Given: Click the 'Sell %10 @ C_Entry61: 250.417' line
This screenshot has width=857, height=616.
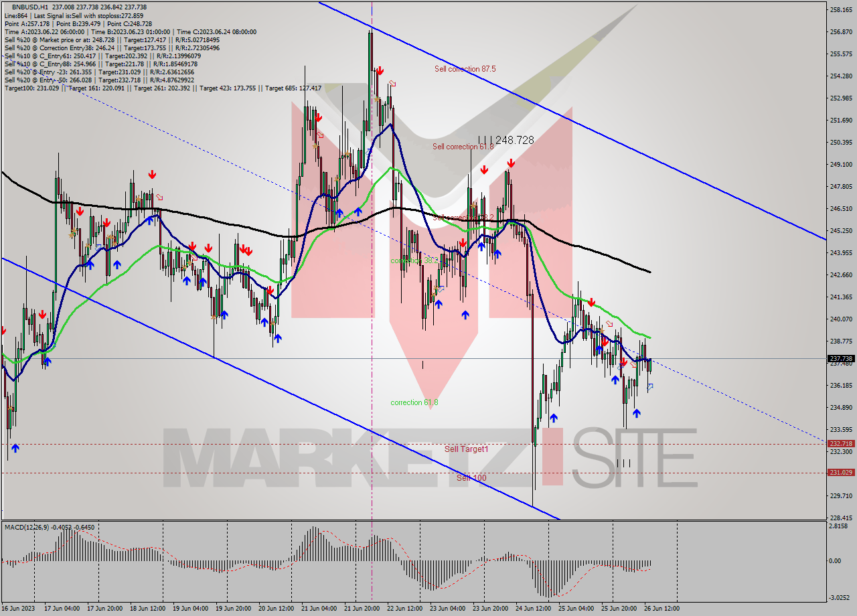Looking at the screenshot, I should pyautogui.click(x=102, y=56).
